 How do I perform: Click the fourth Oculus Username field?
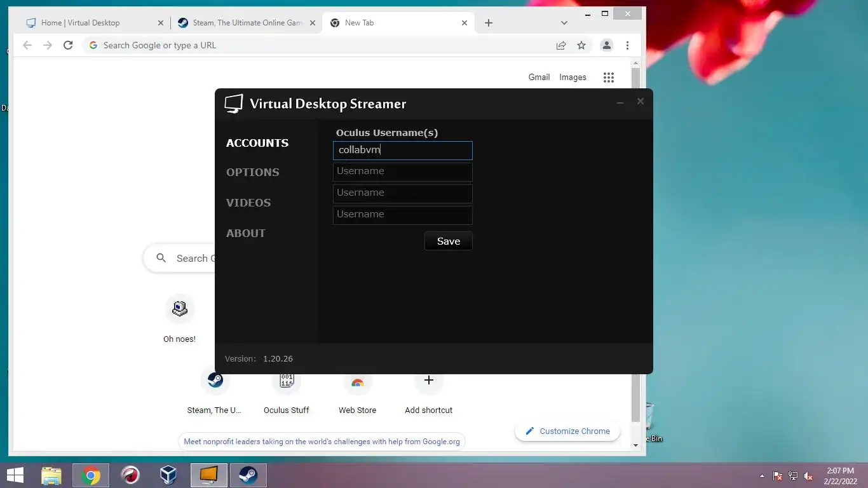[403, 215]
